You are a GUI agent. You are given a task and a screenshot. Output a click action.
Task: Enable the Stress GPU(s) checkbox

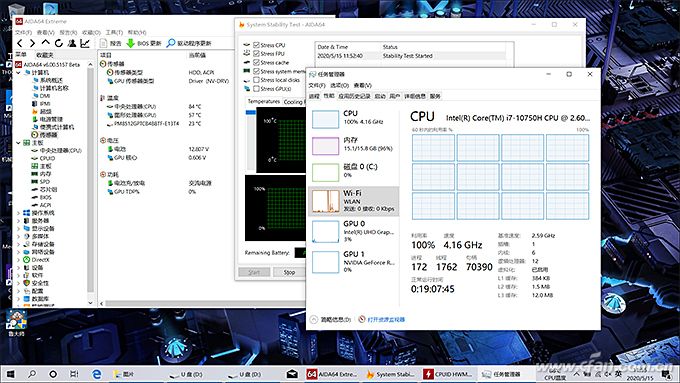[x=256, y=88]
